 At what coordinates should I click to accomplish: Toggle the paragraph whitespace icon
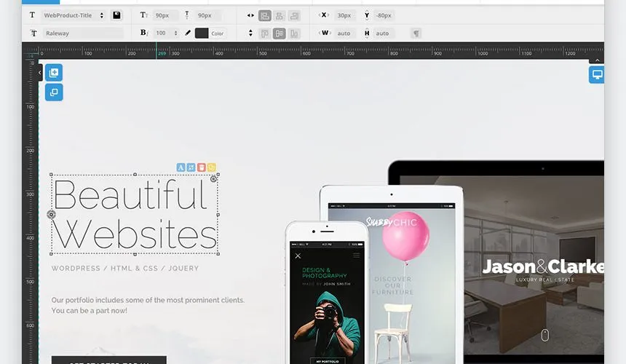(416, 33)
